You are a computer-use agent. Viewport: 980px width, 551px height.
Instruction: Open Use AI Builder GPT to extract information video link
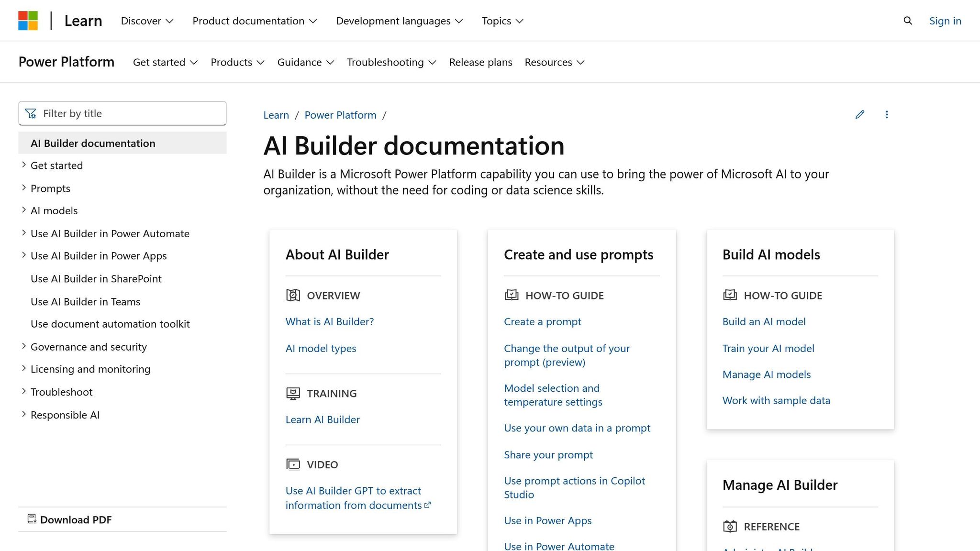(x=354, y=498)
